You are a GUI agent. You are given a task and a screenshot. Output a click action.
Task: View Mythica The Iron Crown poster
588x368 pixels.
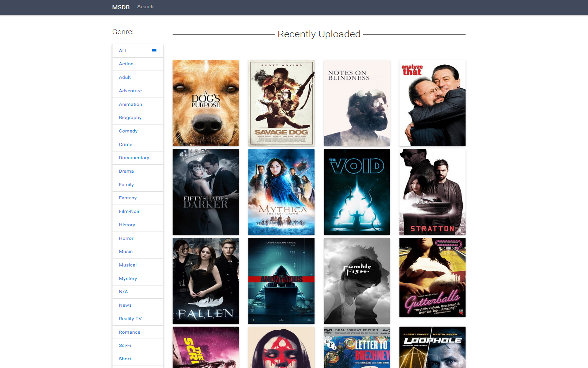281,192
